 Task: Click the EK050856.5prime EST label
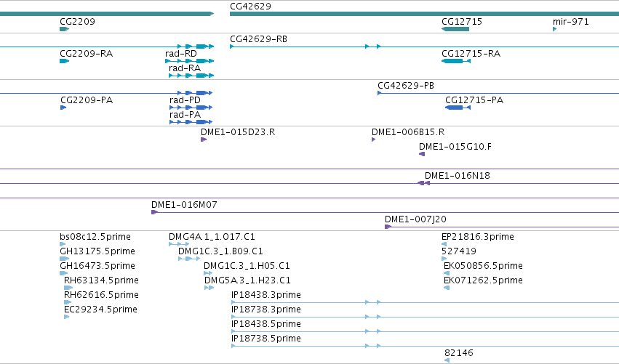pos(483,266)
